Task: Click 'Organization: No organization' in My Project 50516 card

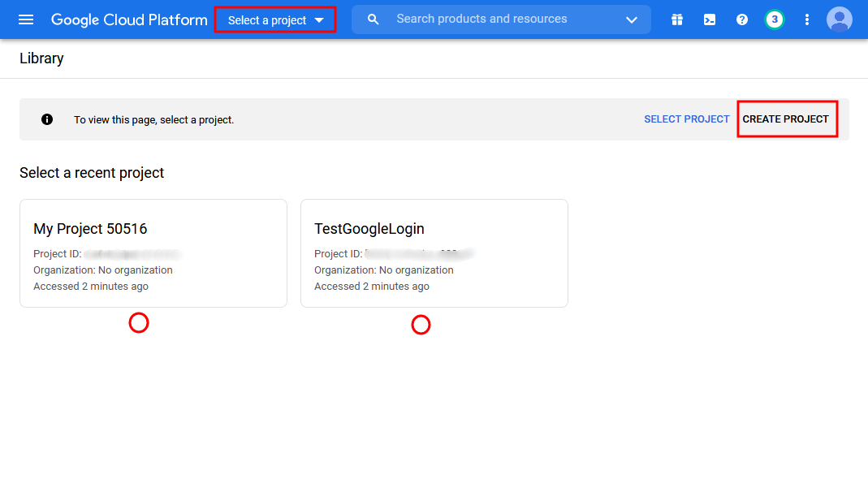Action: (x=103, y=270)
